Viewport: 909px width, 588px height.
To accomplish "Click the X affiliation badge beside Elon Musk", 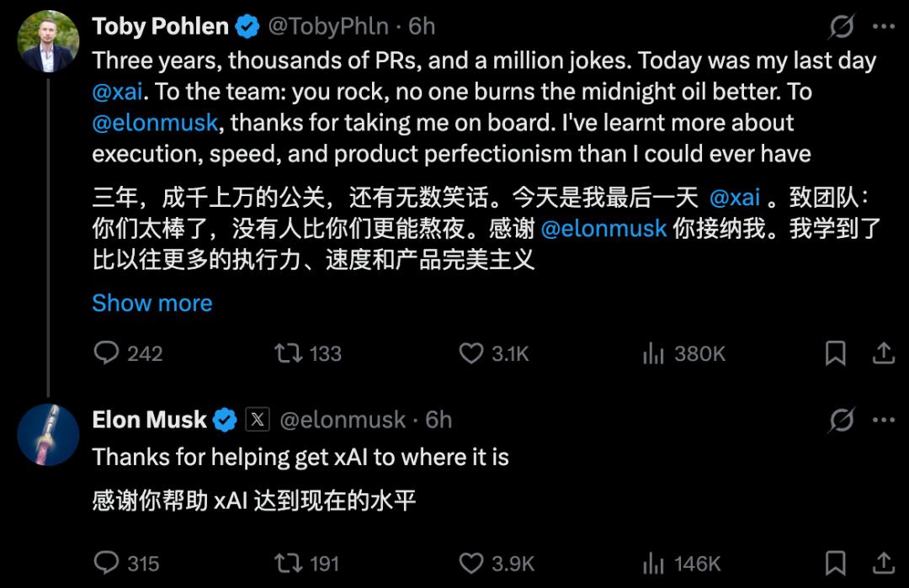I will pyautogui.click(x=257, y=419).
